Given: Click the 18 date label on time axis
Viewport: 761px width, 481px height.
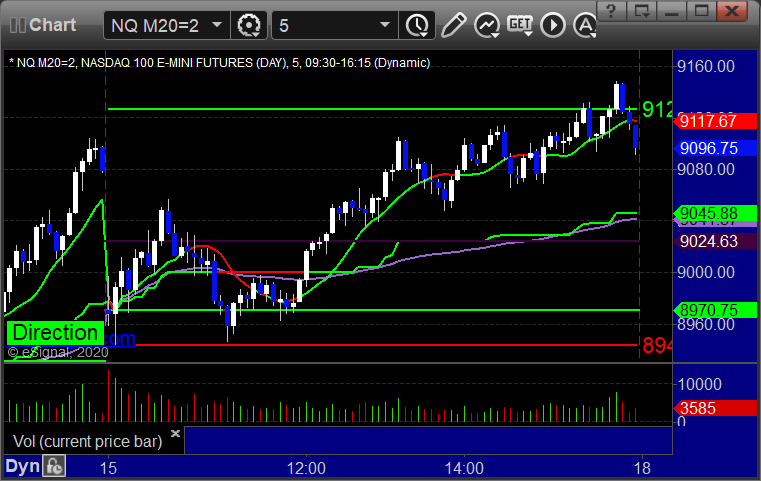Looking at the screenshot, I should tap(642, 468).
